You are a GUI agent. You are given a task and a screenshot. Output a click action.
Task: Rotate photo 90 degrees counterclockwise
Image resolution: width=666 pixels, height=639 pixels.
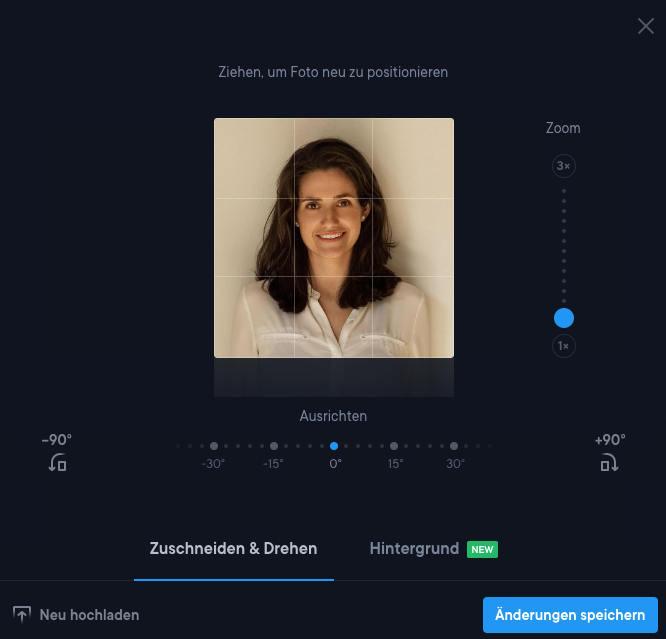click(57, 463)
